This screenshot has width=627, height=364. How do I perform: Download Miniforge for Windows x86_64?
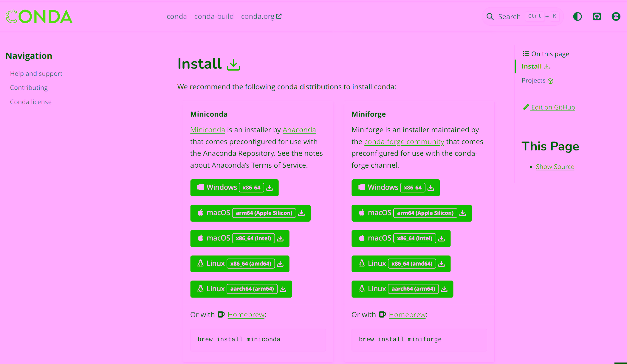click(x=396, y=188)
